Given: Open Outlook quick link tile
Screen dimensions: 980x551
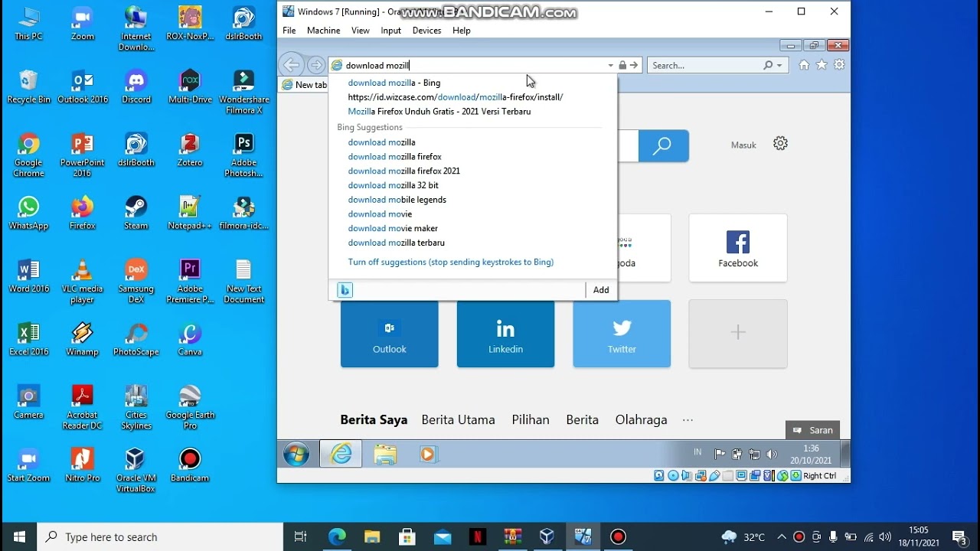Looking at the screenshot, I should click(390, 334).
